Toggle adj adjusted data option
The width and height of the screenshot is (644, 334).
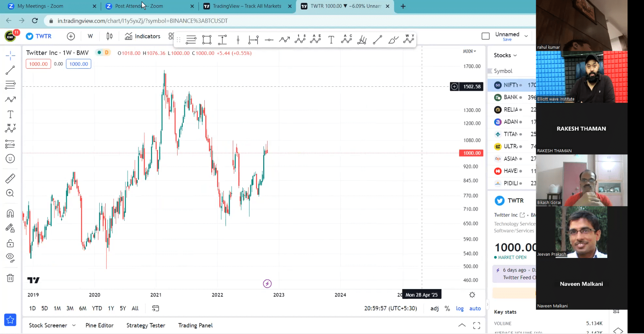tap(435, 308)
